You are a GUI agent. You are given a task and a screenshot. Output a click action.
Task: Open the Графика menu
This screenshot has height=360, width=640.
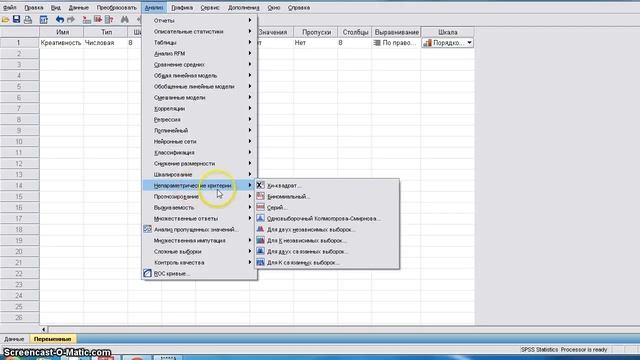tap(182, 8)
